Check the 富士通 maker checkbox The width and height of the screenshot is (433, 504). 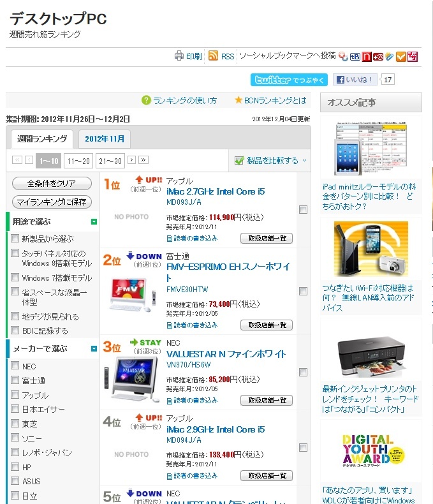click(x=15, y=380)
